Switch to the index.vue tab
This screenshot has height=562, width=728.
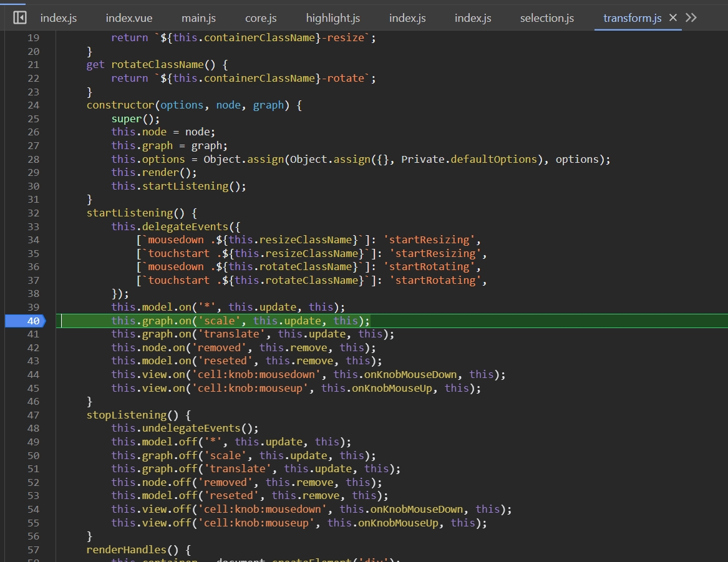(x=129, y=18)
